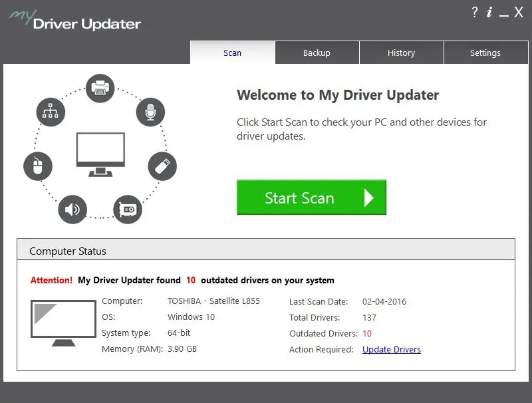Click the Memory (RAM) label
Viewport: 532px width, 403px height.
coord(132,348)
